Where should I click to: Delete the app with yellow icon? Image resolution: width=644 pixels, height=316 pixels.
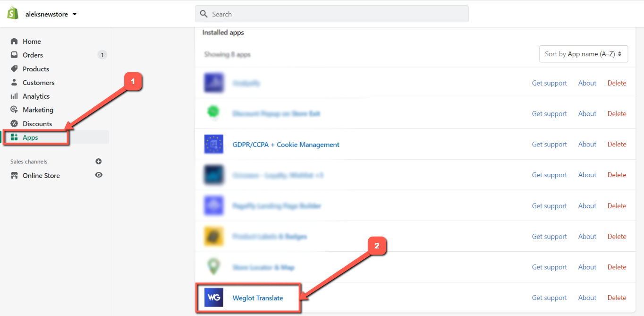coord(617,236)
